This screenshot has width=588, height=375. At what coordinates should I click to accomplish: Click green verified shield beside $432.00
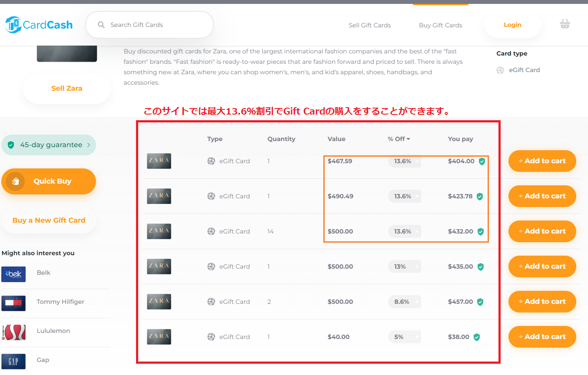(481, 232)
